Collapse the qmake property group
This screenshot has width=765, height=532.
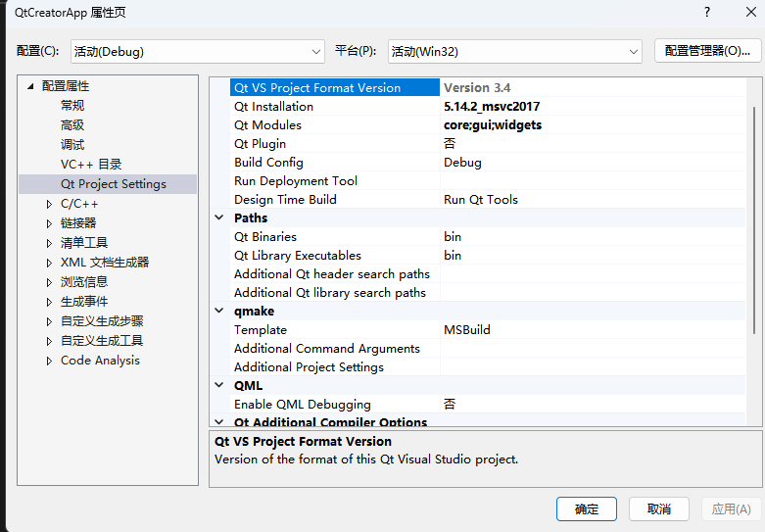click(219, 311)
